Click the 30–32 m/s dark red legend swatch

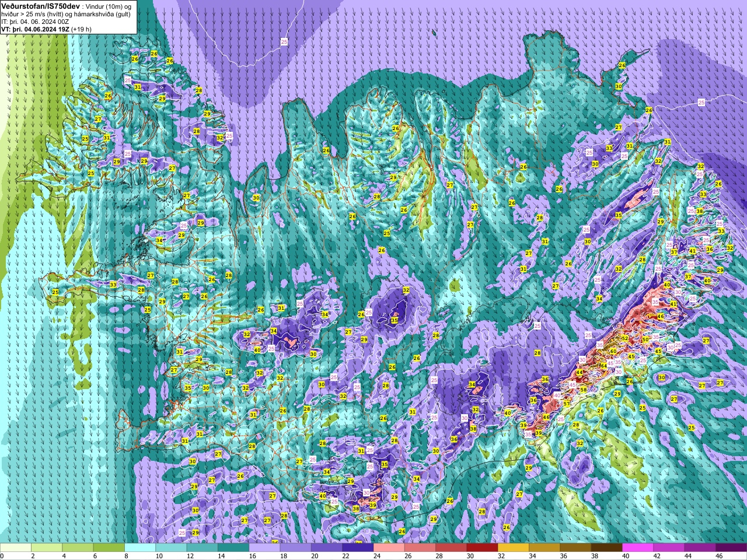point(483,548)
